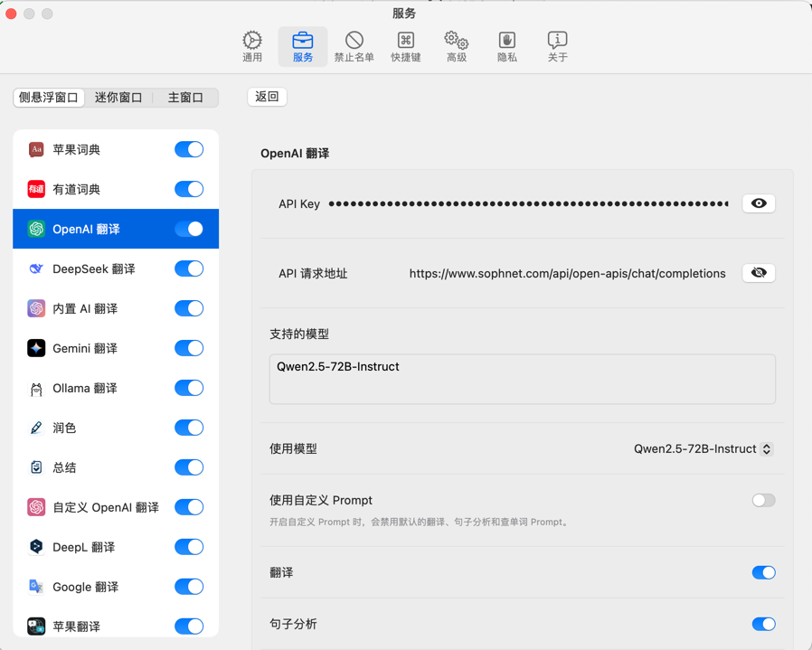Turn off the 翻译 switch in OpenAI settings
The width and height of the screenshot is (812, 650).
point(764,572)
